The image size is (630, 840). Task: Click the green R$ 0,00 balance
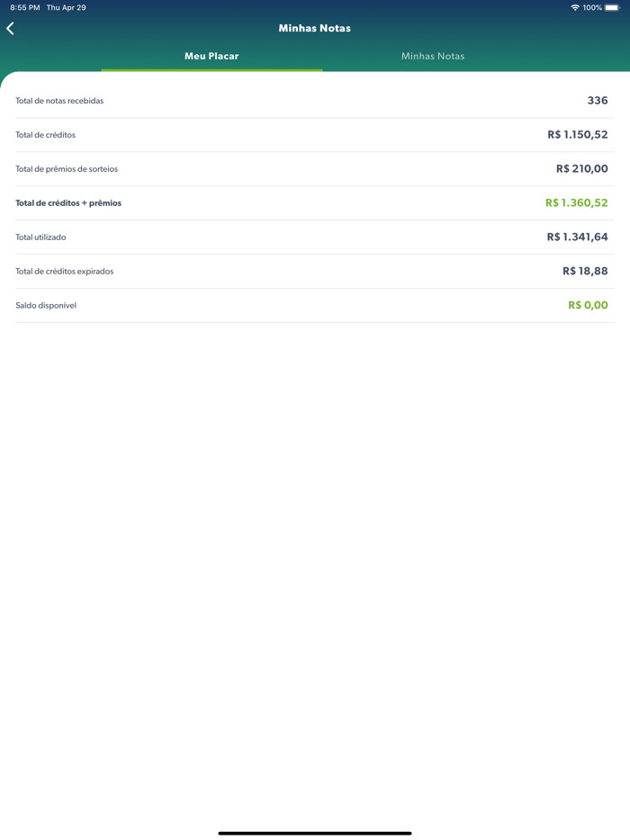pyautogui.click(x=588, y=306)
